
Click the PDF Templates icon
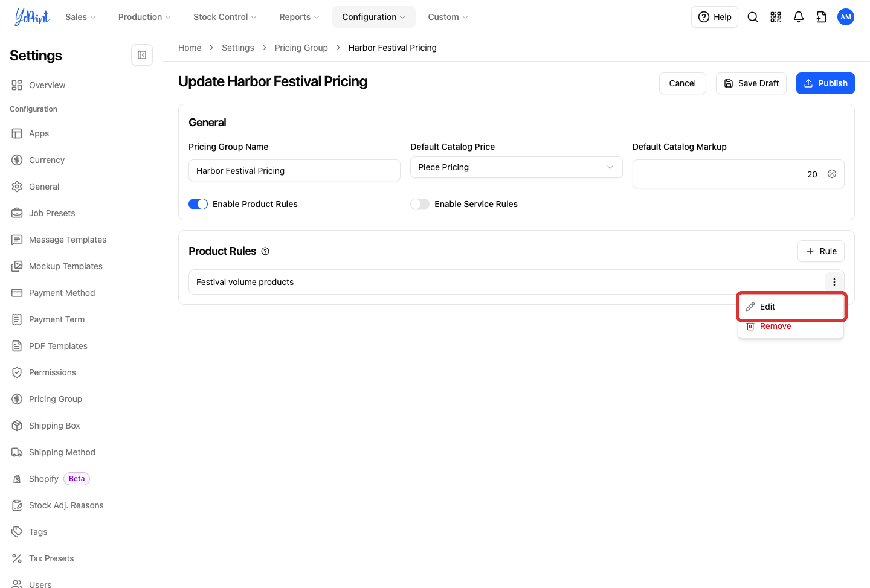pyautogui.click(x=17, y=346)
